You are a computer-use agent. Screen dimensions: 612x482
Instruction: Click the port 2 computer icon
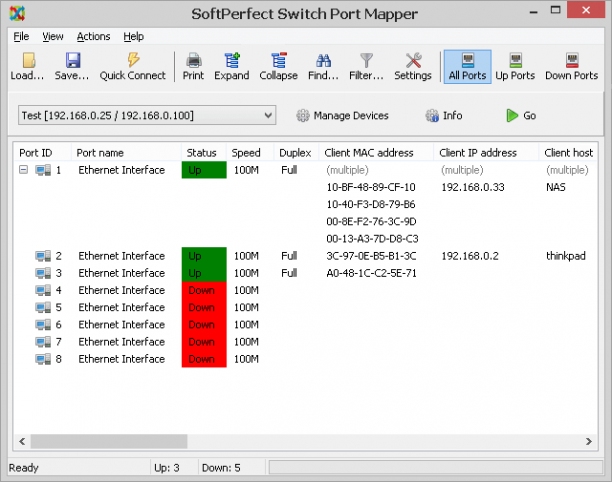[43, 256]
